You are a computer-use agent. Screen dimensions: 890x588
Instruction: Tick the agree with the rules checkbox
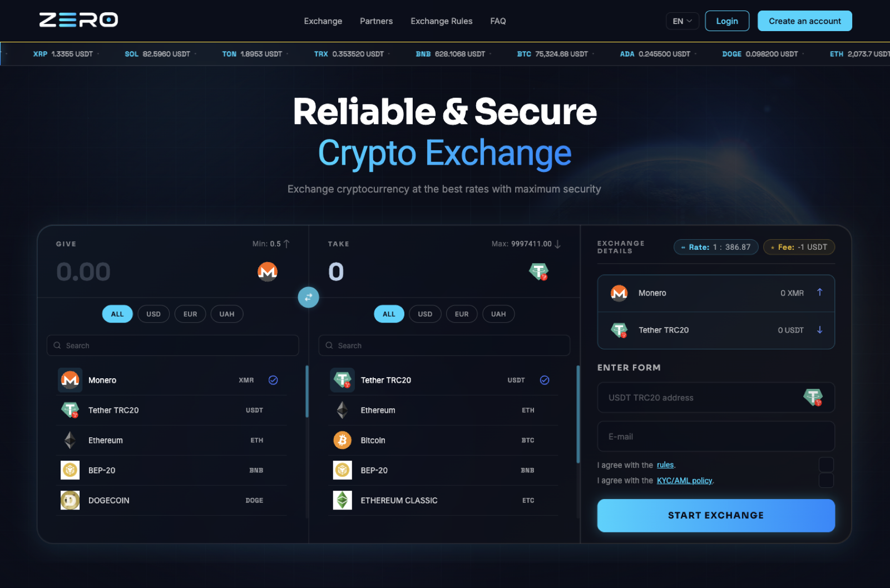coord(827,465)
